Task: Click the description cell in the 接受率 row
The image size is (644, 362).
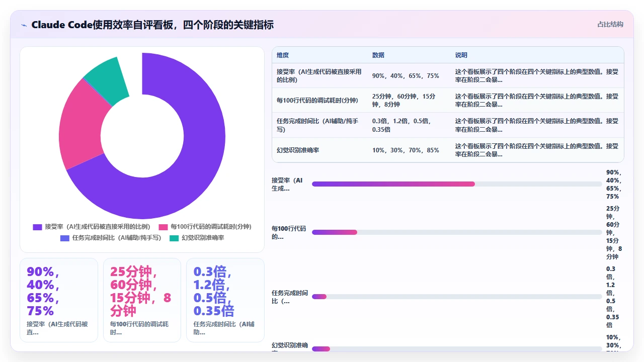Action: click(x=537, y=76)
